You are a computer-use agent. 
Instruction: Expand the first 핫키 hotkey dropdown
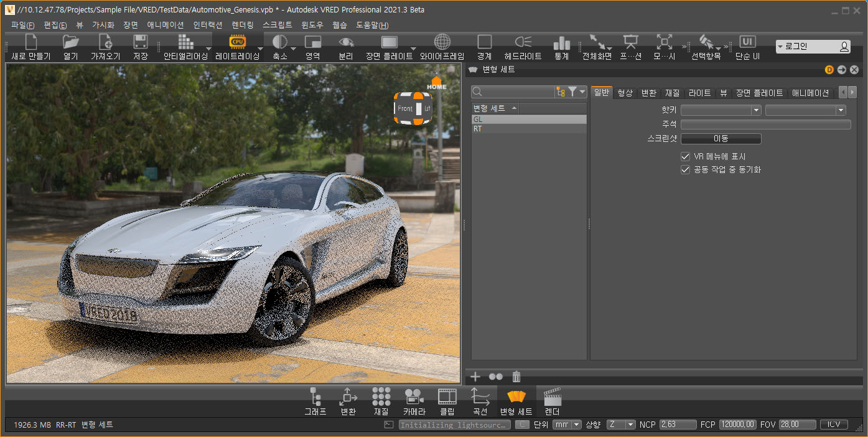point(756,110)
